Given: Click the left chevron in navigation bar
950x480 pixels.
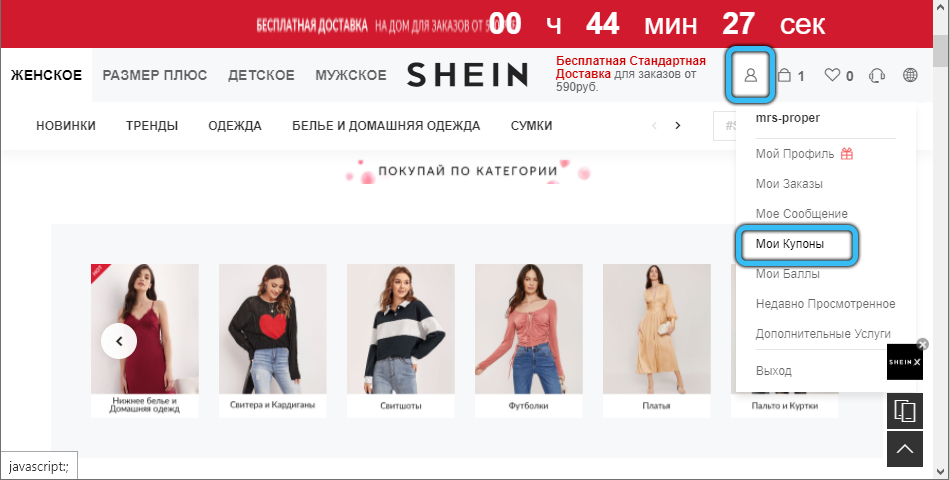Looking at the screenshot, I should [x=654, y=125].
